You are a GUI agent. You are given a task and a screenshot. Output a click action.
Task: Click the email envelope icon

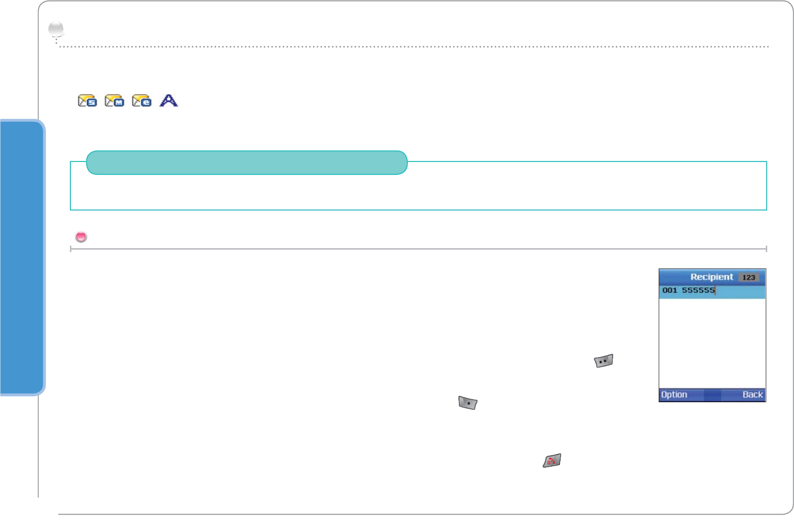[x=142, y=101]
